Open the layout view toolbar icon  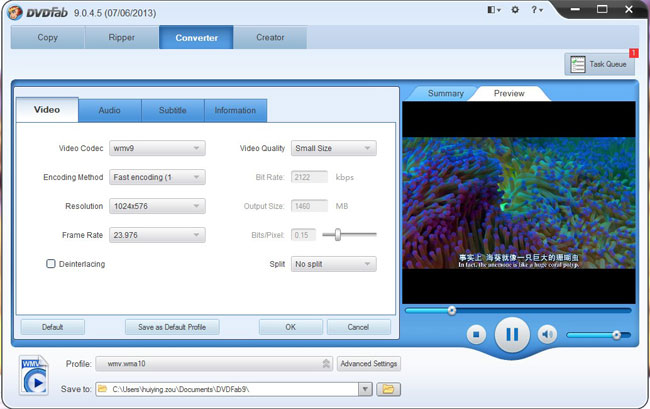click(x=494, y=10)
